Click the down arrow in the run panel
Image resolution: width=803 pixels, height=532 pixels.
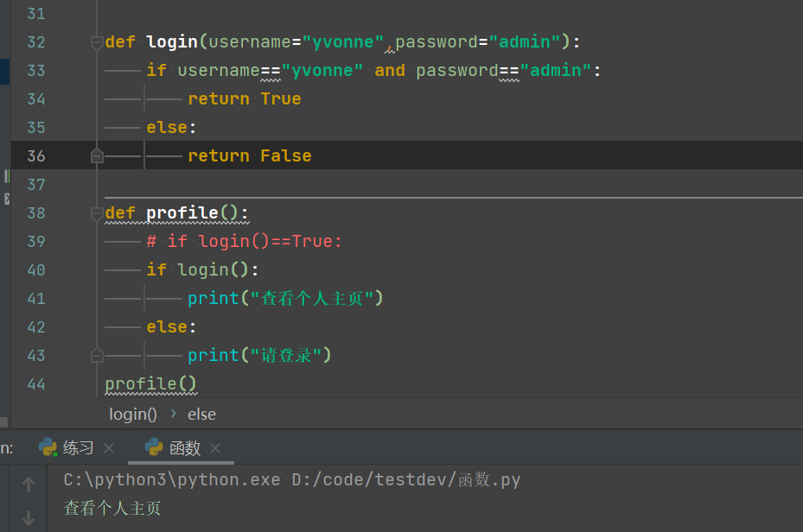pos(29,517)
